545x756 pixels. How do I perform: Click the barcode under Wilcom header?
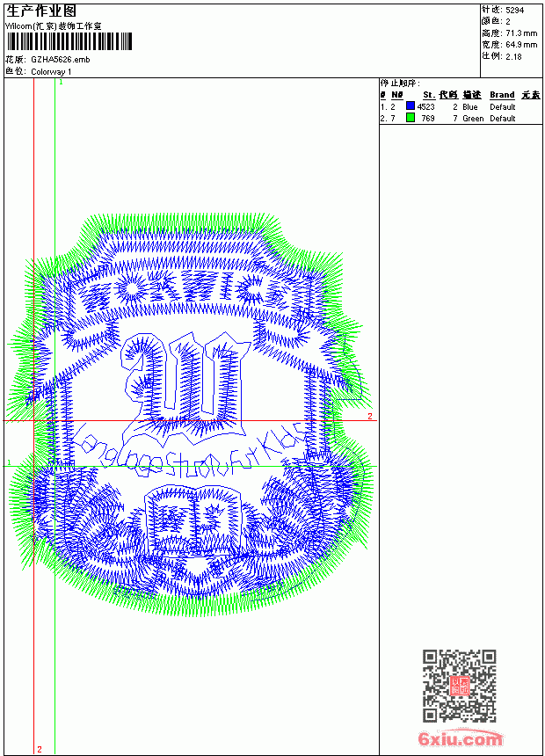coord(69,41)
